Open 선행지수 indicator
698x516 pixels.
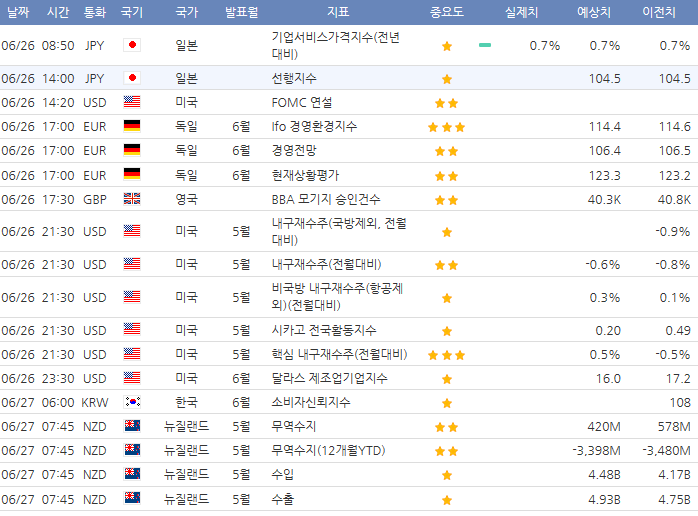click(x=294, y=78)
